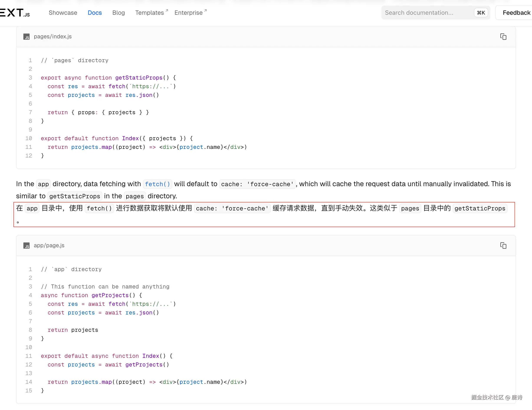Click the JS file icon beside pages/index.js
Image resolution: width=532 pixels, height=410 pixels.
coord(26,37)
